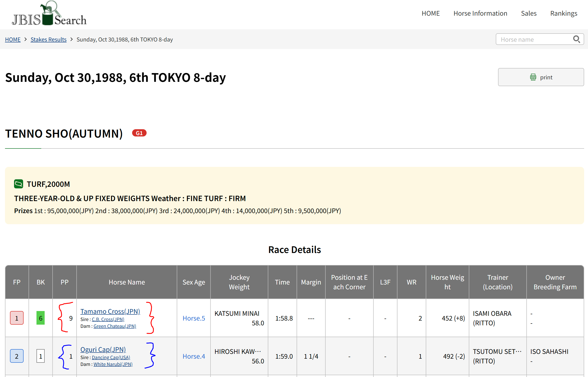Open the Oguri Cap(JPN) horse page
Image resolution: width=588 pixels, height=377 pixels.
click(x=103, y=349)
